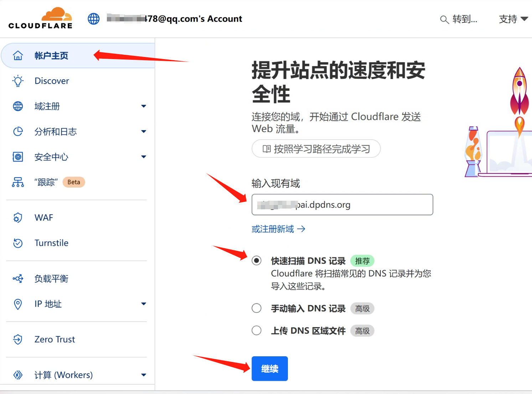Click the Discover lightbulb icon

18,81
